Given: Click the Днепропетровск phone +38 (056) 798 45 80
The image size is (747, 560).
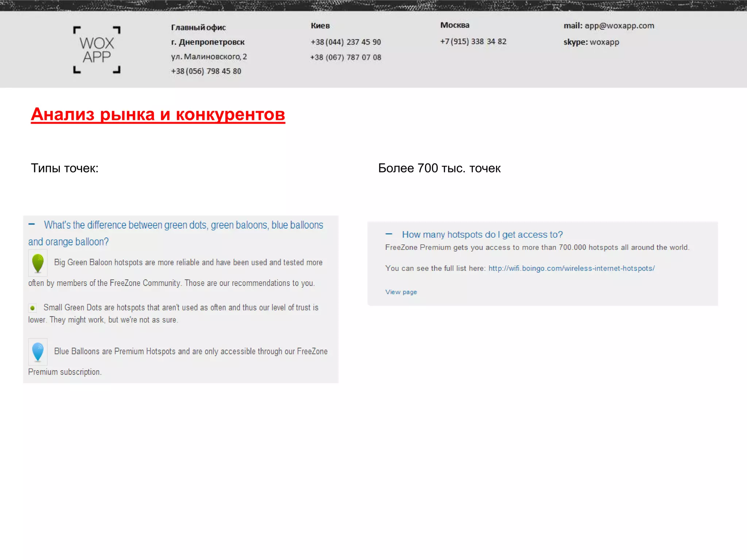Looking at the screenshot, I should (206, 71).
